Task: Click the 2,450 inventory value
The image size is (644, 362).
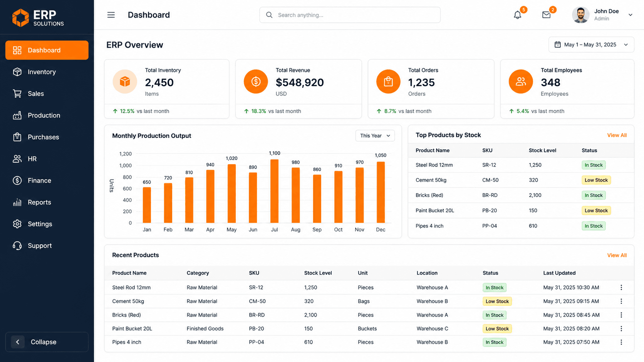Action: [159, 82]
